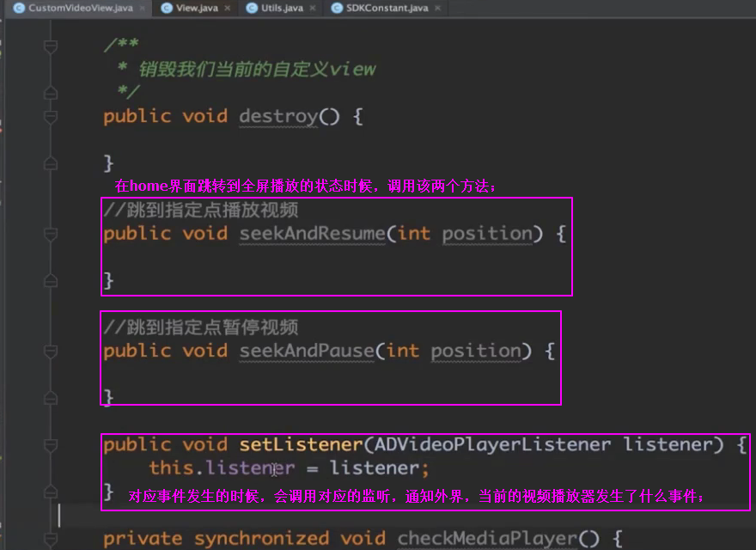This screenshot has width=756, height=550.
Task: Click the class icon on Utils.java tab
Action: tap(252, 8)
